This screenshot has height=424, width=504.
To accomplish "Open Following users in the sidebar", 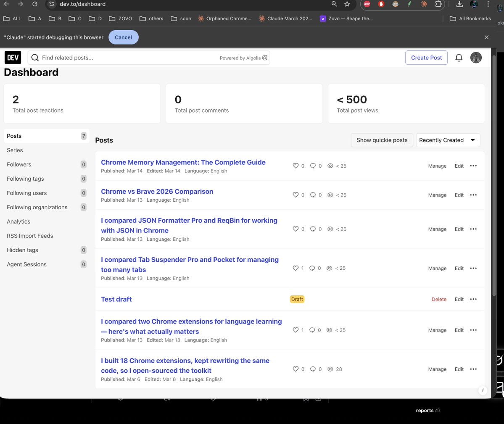I will [x=47, y=193].
